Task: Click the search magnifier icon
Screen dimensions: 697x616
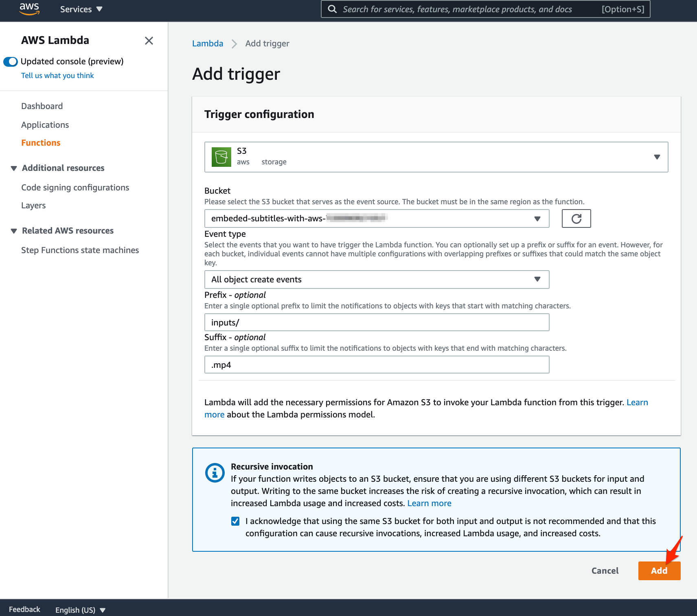Action: click(332, 9)
